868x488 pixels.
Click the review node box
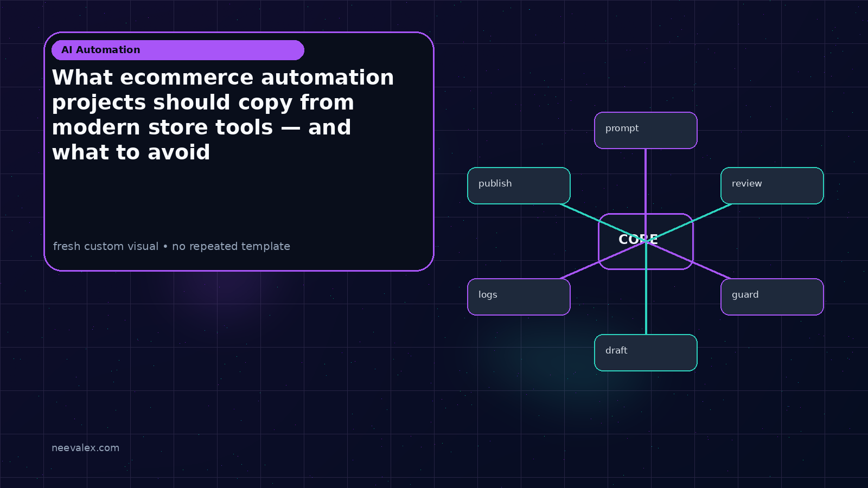772,185
